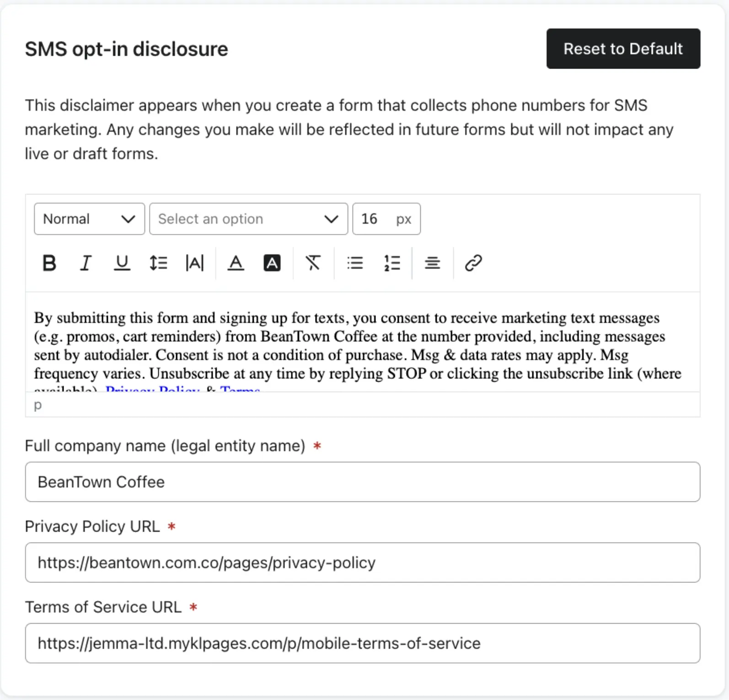Insert a numbered list
Screen dimensions: 729x700
392,263
